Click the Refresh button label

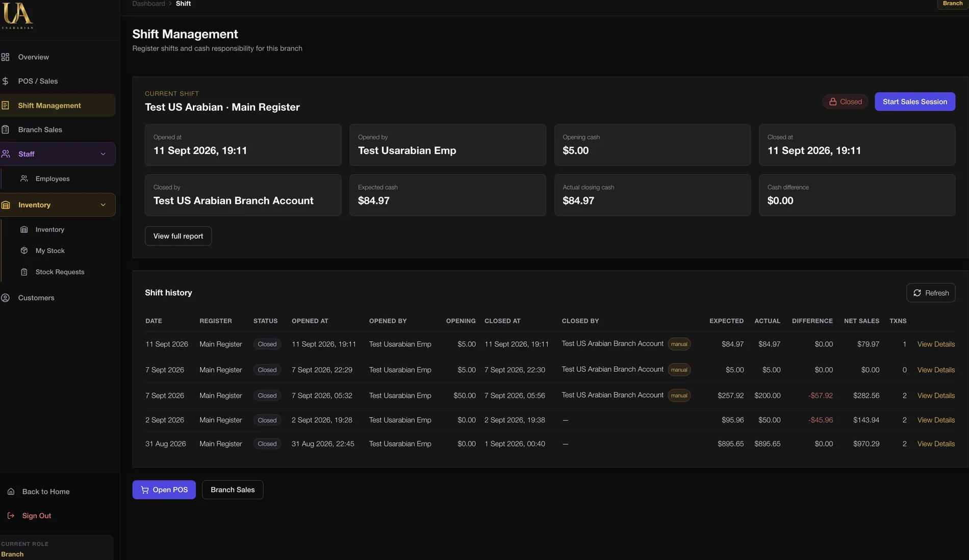coord(937,293)
